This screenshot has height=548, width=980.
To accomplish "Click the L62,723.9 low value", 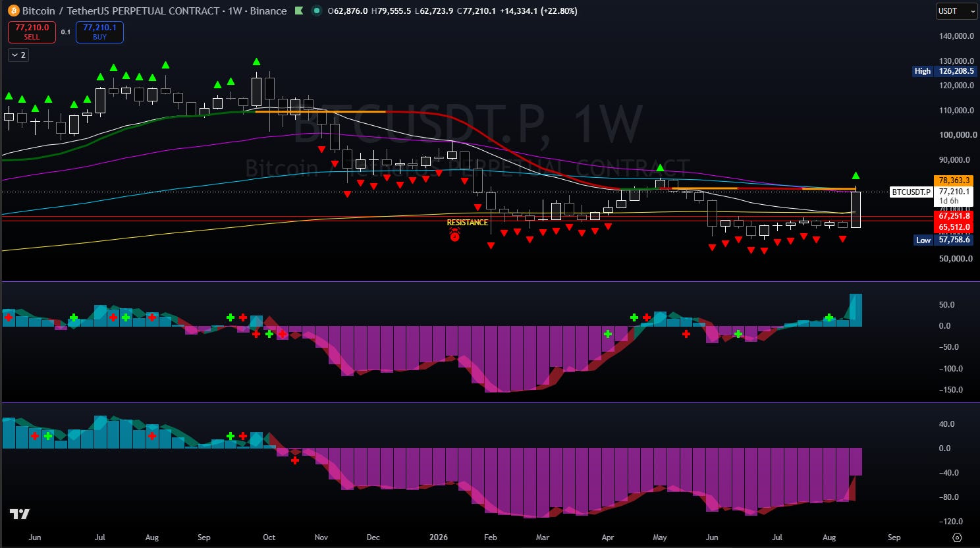I will [434, 11].
